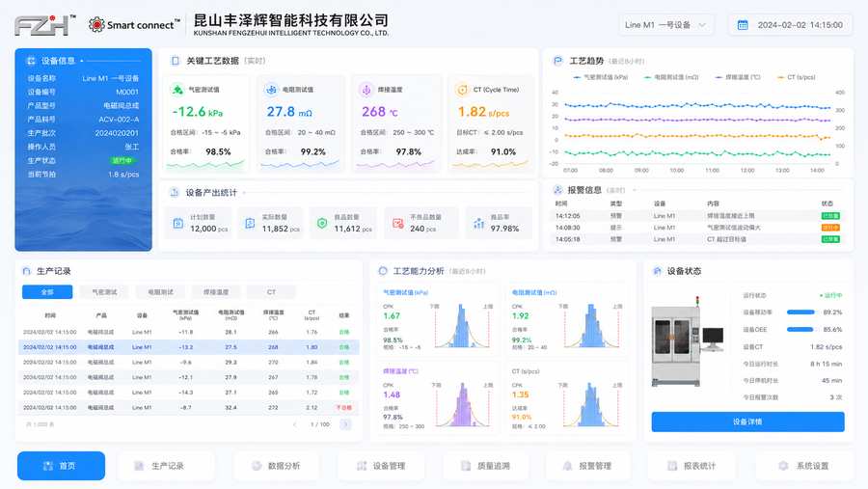
Task: Open 生产记录 in the bottom navigation
Action: (x=166, y=466)
